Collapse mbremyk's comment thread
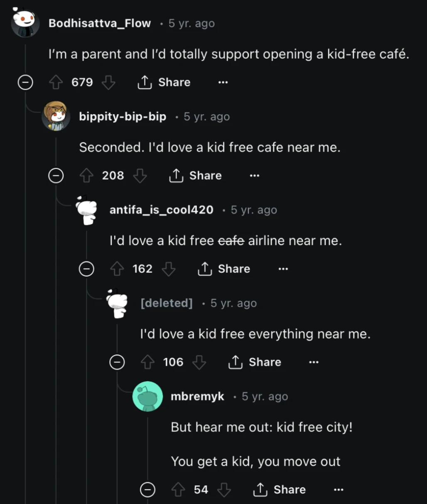427x504 pixels. (x=147, y=490)
